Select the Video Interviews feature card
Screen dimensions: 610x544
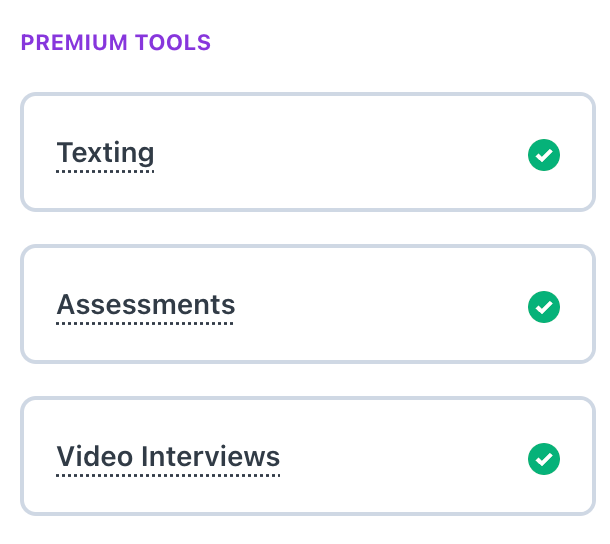[x=308, y=456]
